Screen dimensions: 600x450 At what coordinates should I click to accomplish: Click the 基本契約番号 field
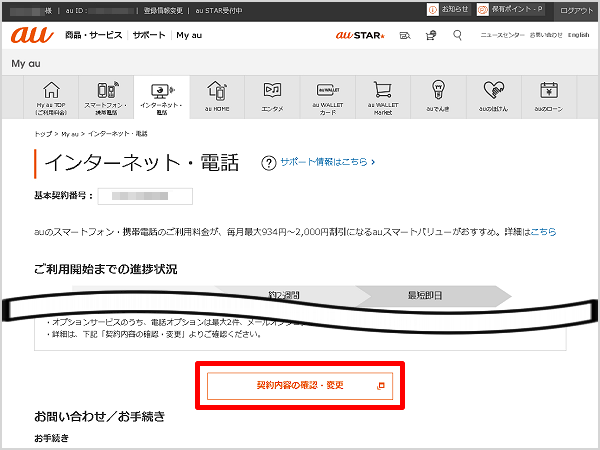pyautogui.click(x=145, y=196)
